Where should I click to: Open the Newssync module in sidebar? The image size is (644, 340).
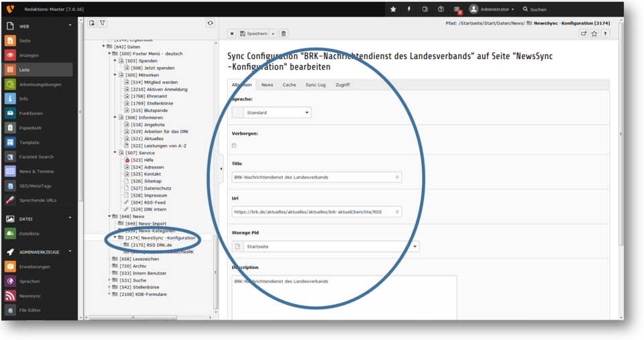(x=30, y=295)
